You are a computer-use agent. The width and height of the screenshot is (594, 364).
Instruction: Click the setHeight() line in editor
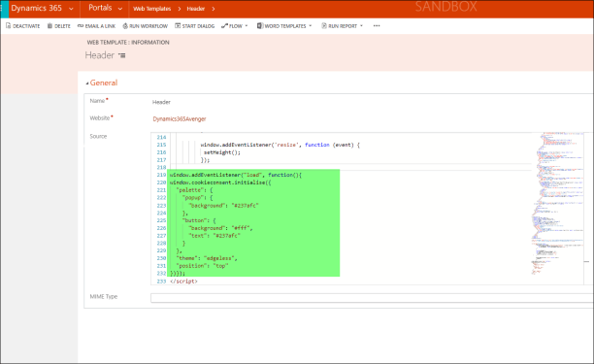[222, 152]
